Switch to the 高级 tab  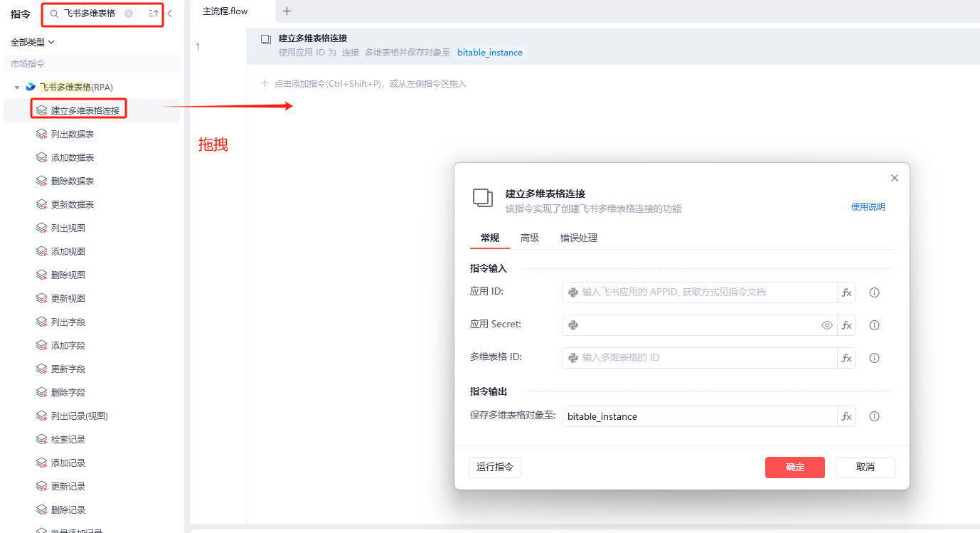click(530, 238)
